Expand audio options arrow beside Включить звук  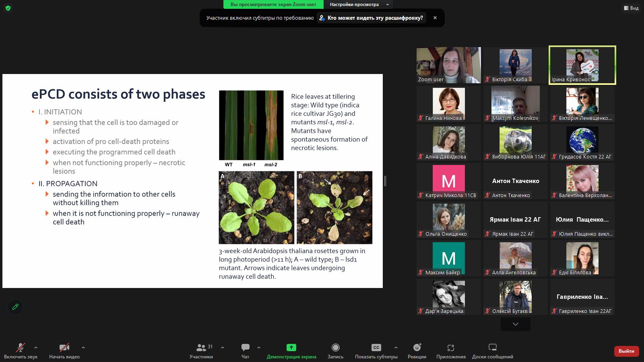36,348
